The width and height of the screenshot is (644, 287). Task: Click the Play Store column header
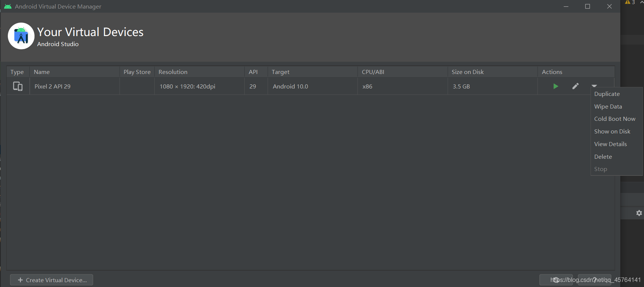pos(137,72)
